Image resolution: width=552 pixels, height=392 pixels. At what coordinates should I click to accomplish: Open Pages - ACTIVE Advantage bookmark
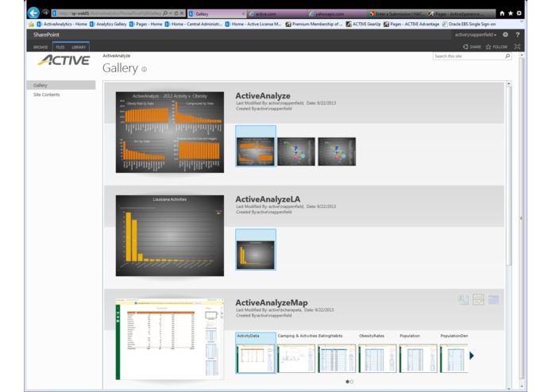[x=411, y=25]
